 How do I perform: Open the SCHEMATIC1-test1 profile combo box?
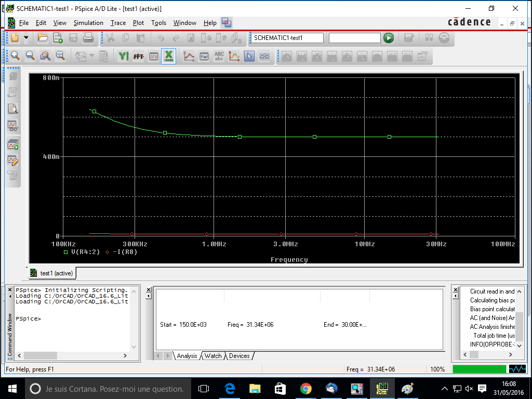(x=287, y=38)
